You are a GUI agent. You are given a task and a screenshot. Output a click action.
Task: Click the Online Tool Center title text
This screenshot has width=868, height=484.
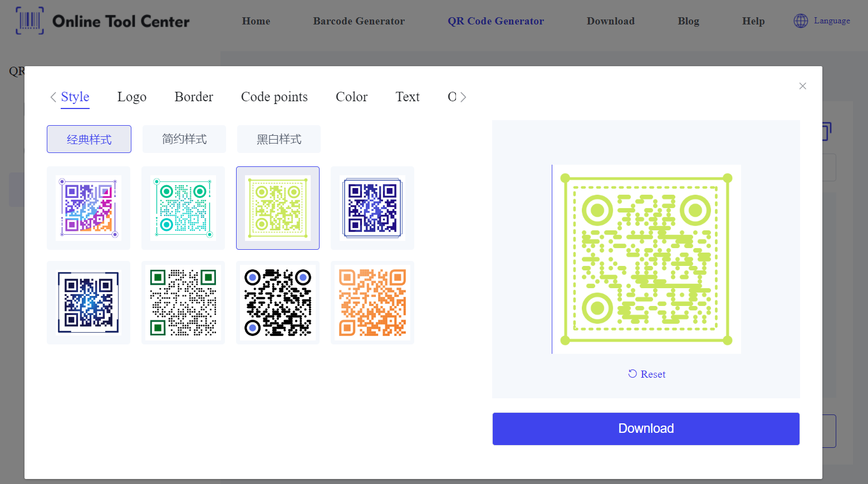(121, 21)
